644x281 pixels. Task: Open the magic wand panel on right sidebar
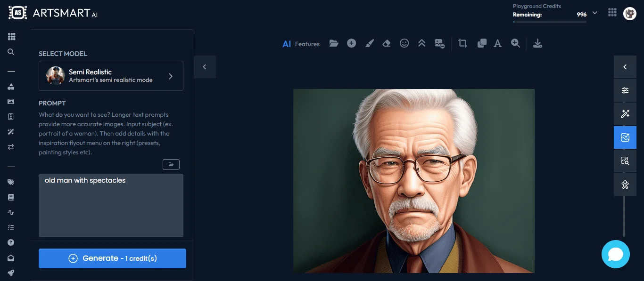coord(625,114)
